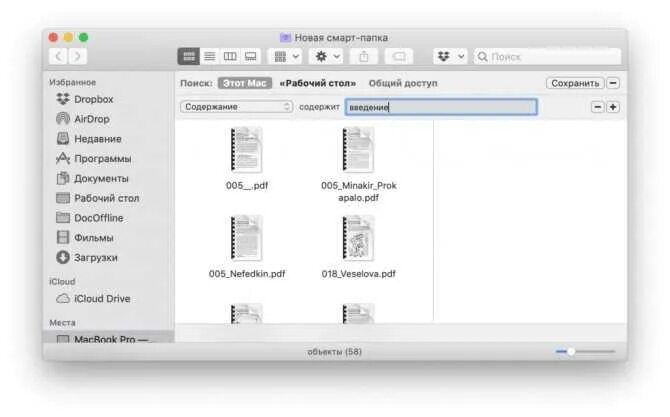Open iCloud Drive in the sidebar
This screenshot has height=417, width=670.
tap(94, 299)
